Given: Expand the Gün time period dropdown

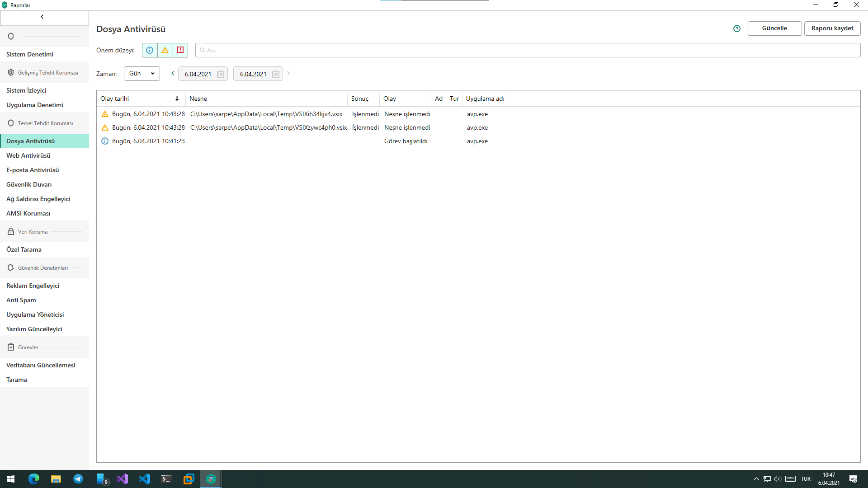Looking at the screenshot, I should tap(142, 74).
